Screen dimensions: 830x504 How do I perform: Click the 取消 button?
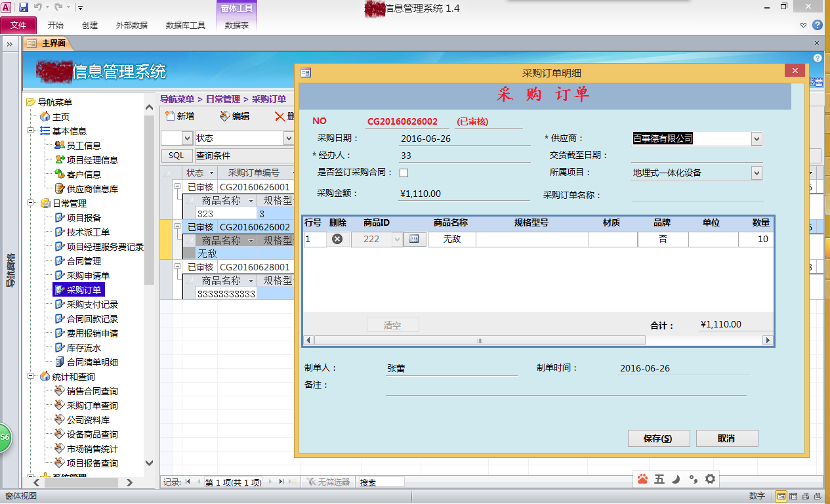[x=727, y=438]
